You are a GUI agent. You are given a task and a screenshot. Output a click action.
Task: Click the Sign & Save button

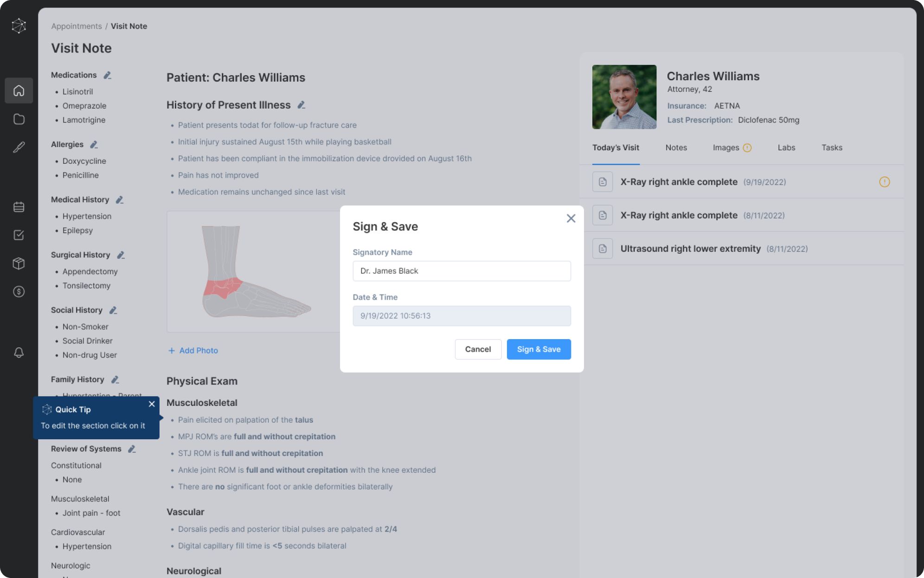tap(539, 349)
